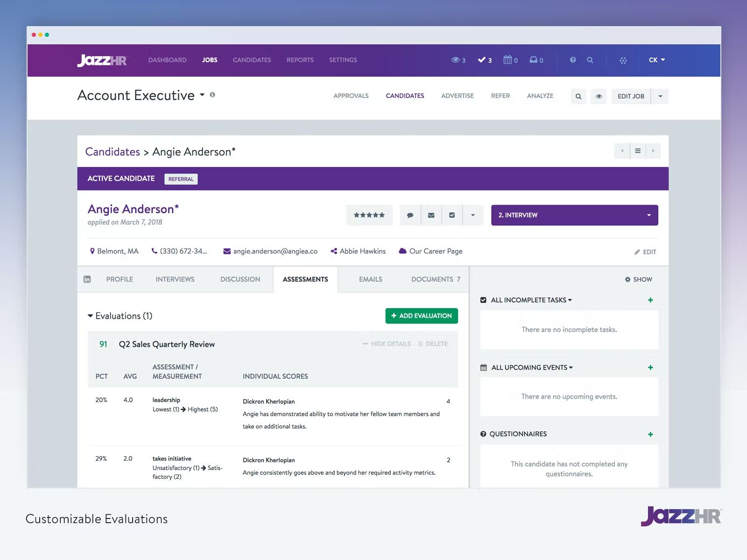Open Angie's referral link Abbie Hawkins

pyautogui.click(x=362, y=251)
